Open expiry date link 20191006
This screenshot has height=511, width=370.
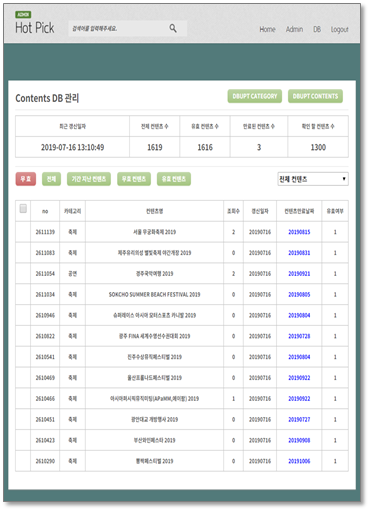[x=299, y=461]
